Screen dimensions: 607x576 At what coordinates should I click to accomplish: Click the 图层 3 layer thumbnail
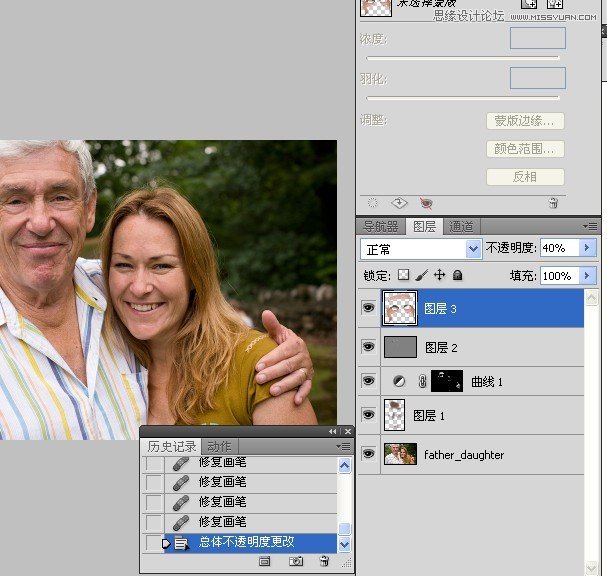tap(400, 308)
